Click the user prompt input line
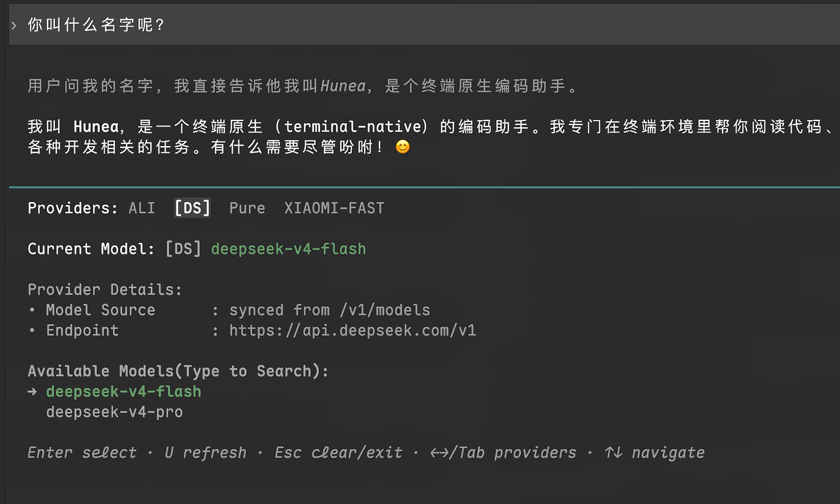 pos(424,25)
